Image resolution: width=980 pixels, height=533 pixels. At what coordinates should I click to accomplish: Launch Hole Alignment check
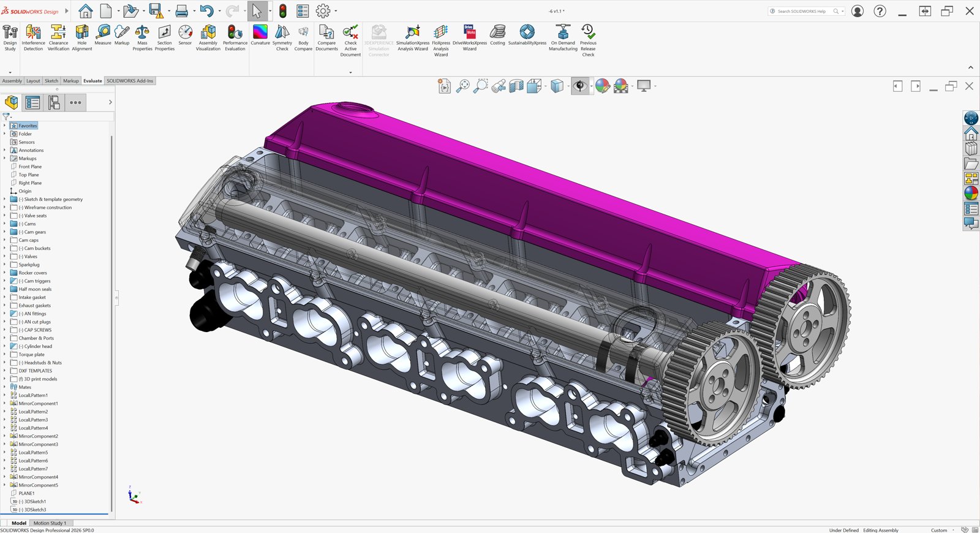tap(81, 38)
